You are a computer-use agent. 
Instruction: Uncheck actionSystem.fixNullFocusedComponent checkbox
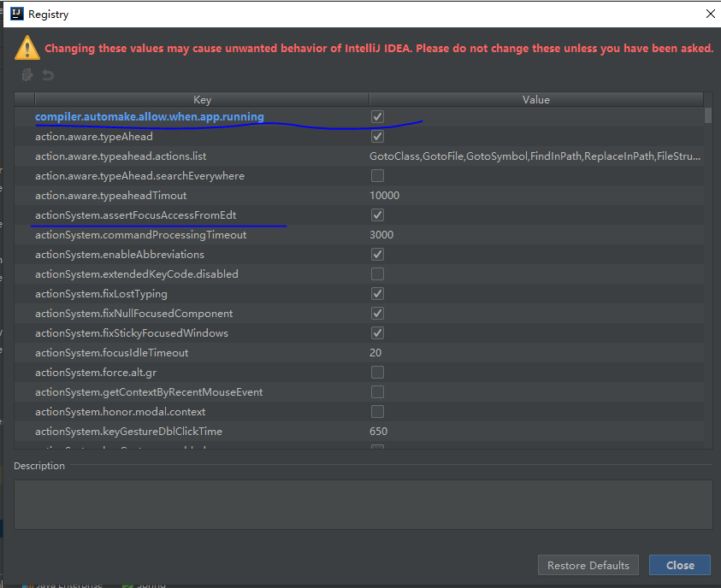377,314
